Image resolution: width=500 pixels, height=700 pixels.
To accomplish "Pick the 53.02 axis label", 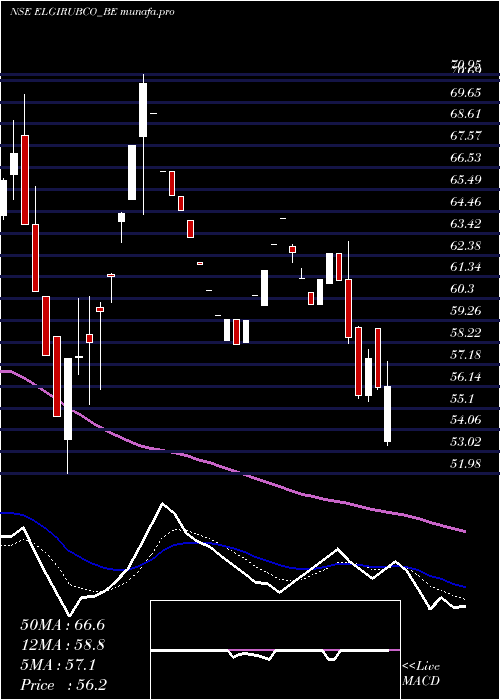I will (466, 442).
